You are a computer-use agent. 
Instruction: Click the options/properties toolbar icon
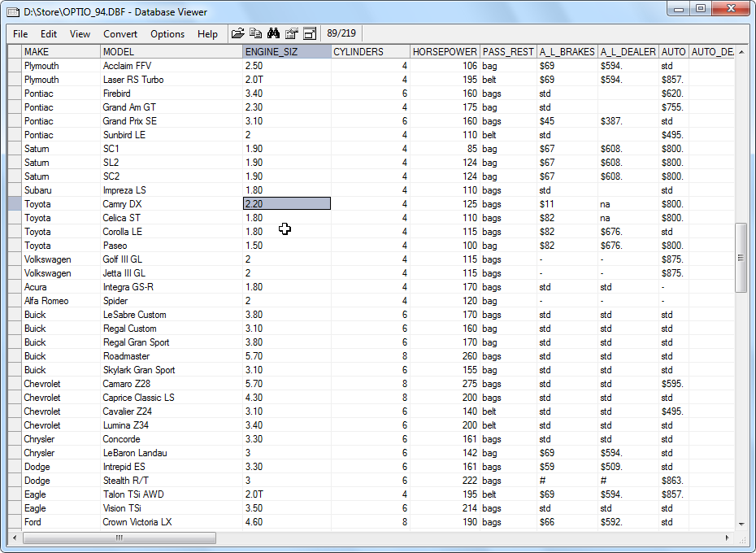tap(291, 33)
